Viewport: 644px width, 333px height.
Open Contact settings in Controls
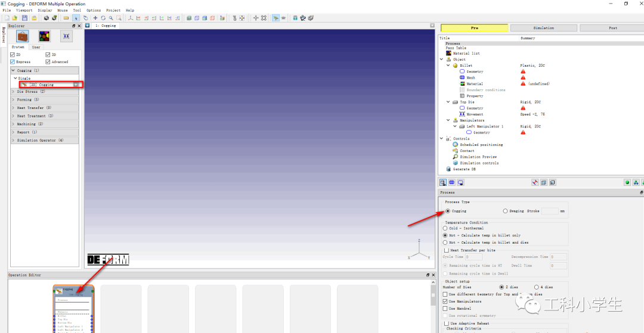click(467, 151)
